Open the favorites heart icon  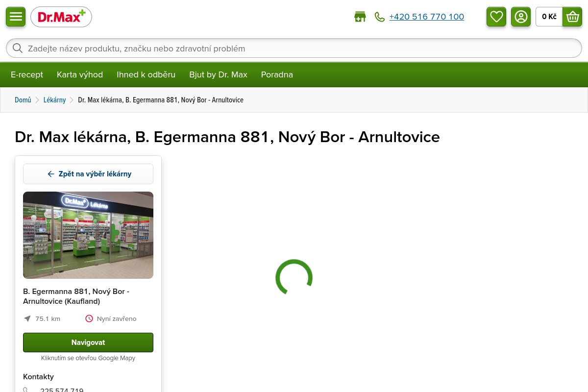(x=496, y=17)
